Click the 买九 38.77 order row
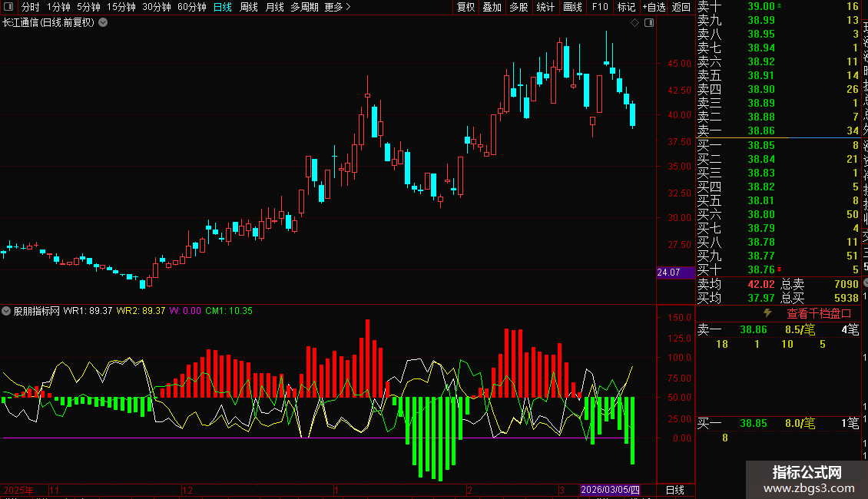Image resolution: width=868 pixels, height=499 pixels. (x=778, y=256)
